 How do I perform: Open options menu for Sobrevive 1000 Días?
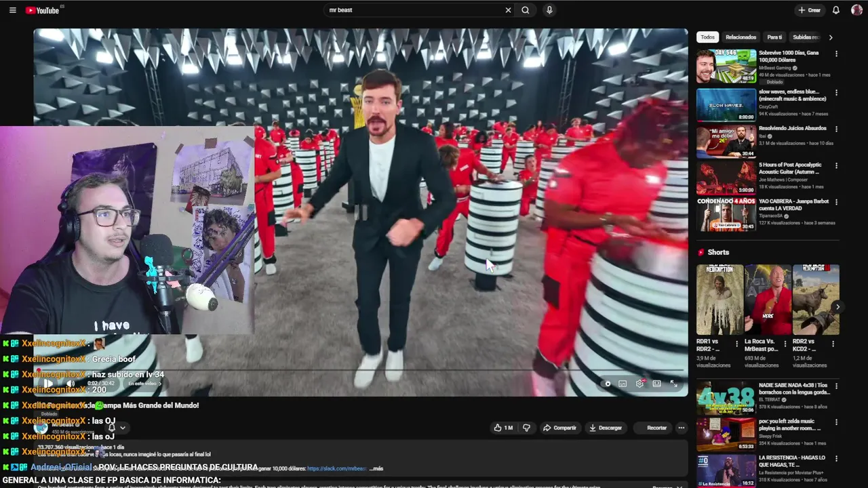point(836,54)
